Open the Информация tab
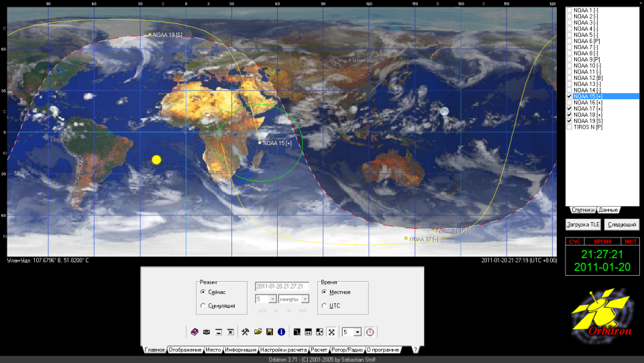 [x=241, y=350]
